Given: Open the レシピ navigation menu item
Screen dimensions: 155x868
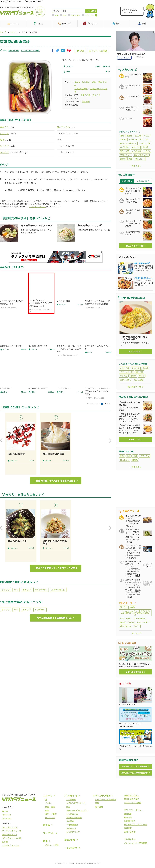Looking at the screenshot, I should tap(39, 24).
